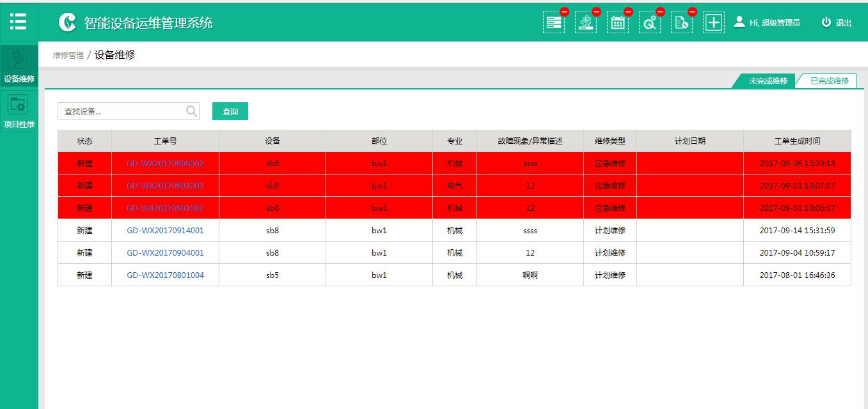Open work order GD-WX20170901003
This screenshot has width=868, height=409.
click(165, 185)
